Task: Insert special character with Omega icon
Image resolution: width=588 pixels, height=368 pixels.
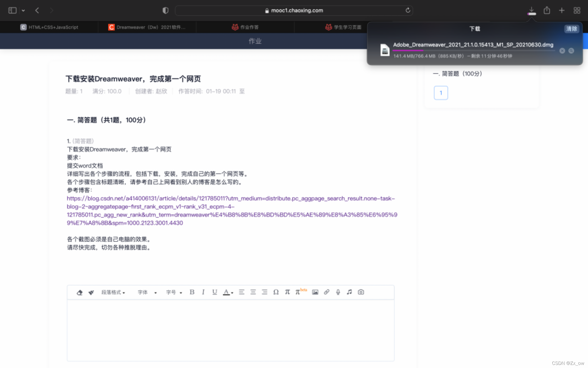Action: 276,292
